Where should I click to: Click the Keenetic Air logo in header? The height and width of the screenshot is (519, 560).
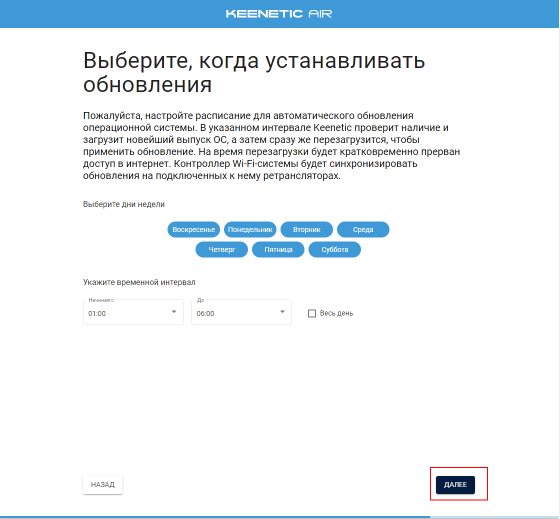pos(279,14)
